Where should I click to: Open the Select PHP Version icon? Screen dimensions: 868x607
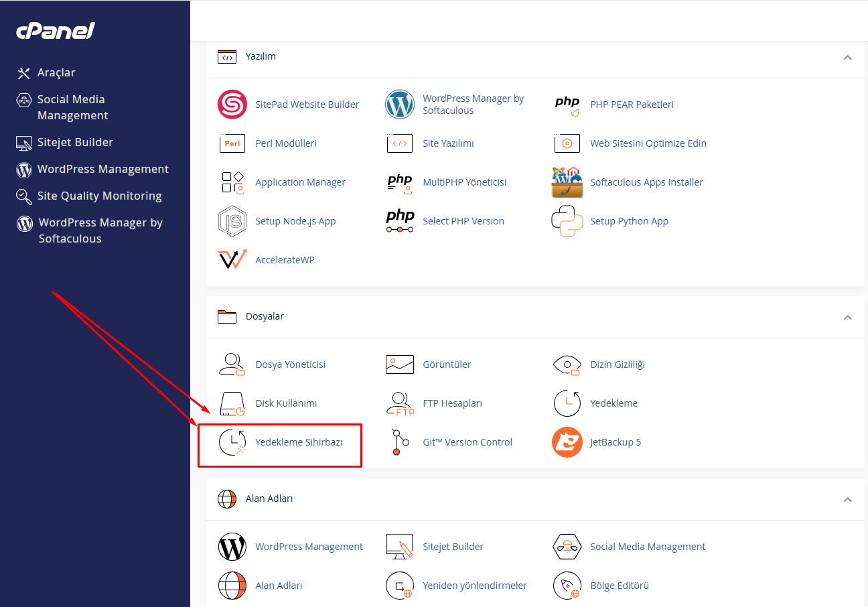click(x=400, y=221)
